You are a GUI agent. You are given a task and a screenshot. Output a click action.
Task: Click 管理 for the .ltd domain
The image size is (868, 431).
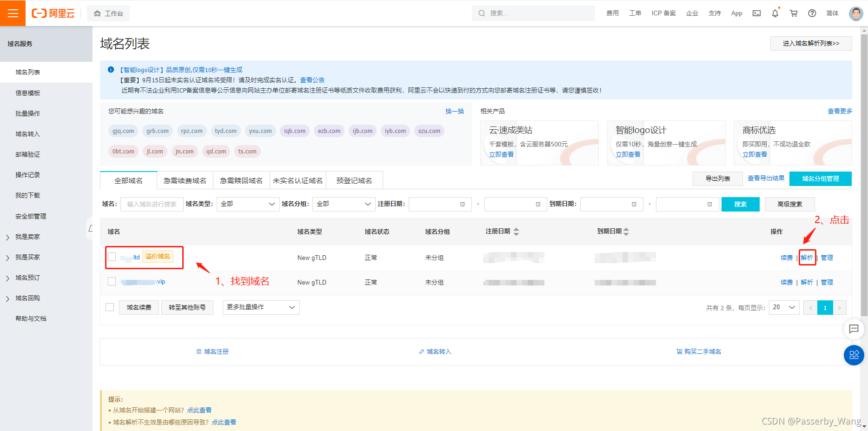[827, 258]
